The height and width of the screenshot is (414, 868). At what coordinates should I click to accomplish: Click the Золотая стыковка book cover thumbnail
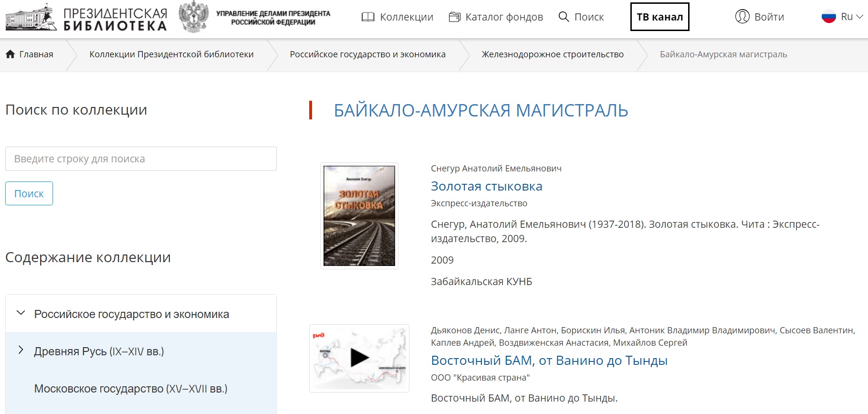click(x=359, y=216)
